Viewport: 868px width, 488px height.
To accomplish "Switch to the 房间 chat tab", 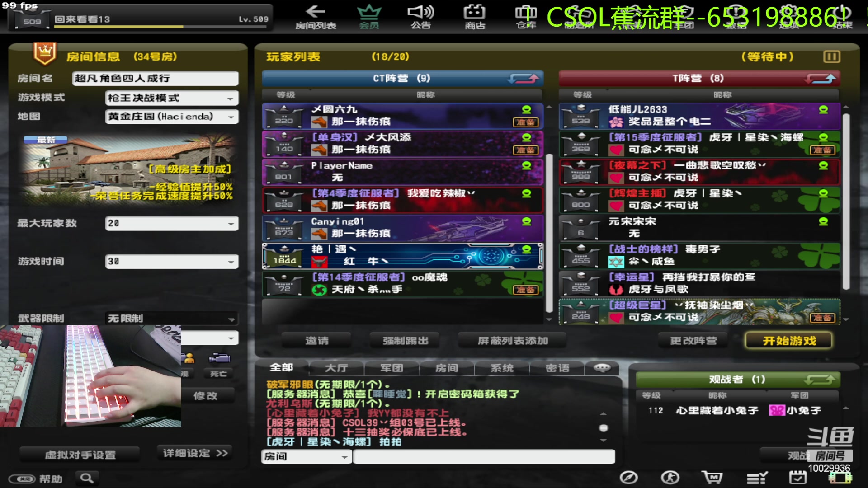I will pos(447,368).
